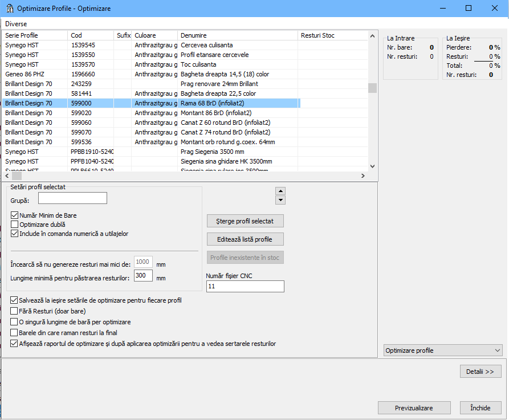The height and width of the screenshot is (420, 509).
Task: Open Editează listă profile
Action: (245, 239)
